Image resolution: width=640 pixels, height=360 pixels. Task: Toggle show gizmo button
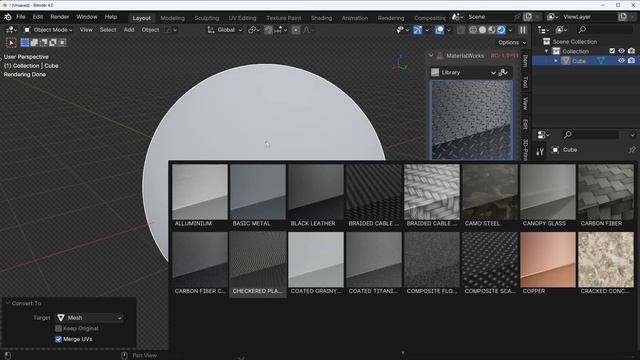pos(418,30)
